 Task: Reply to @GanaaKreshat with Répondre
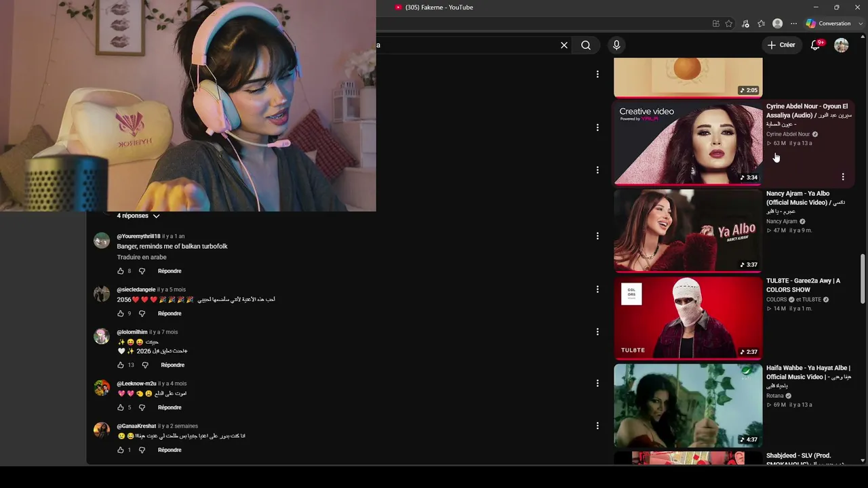pos(170,450)
